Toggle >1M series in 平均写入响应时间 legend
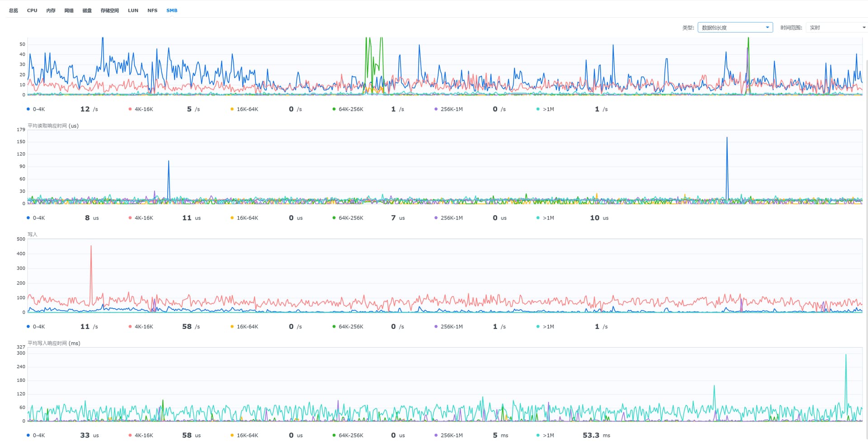The width and height of the screenshot is (868, 446). tap(548, 436)
